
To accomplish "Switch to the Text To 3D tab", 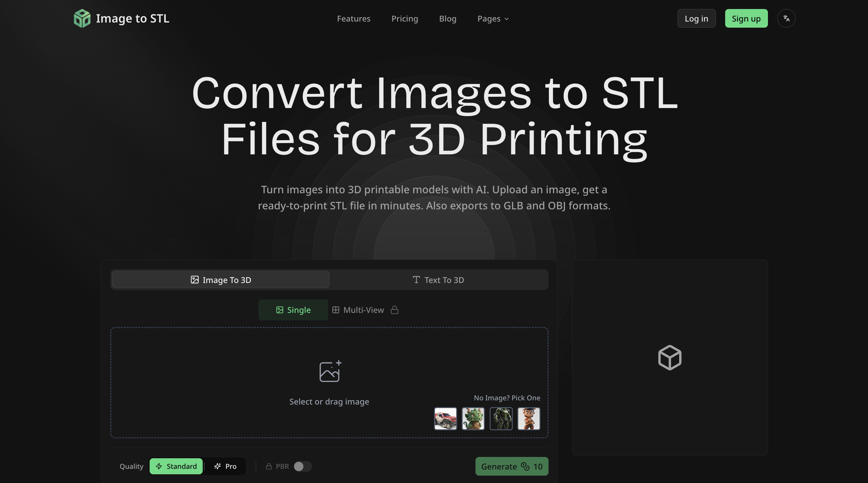I will tap(438, 279).
